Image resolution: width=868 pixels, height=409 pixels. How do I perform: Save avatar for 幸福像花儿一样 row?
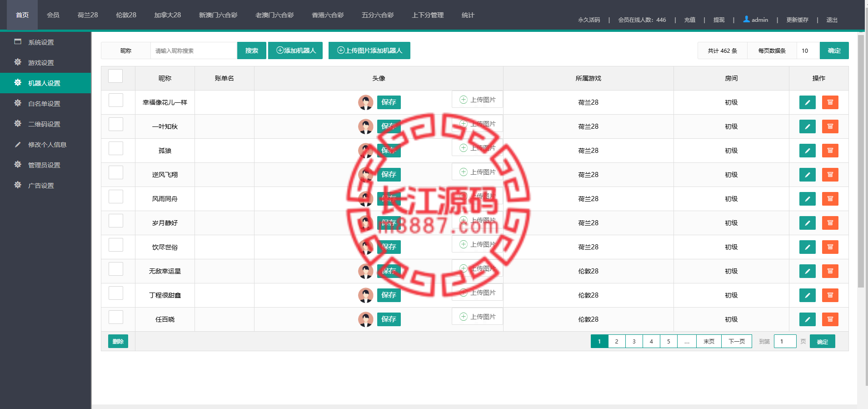[389, 102]
